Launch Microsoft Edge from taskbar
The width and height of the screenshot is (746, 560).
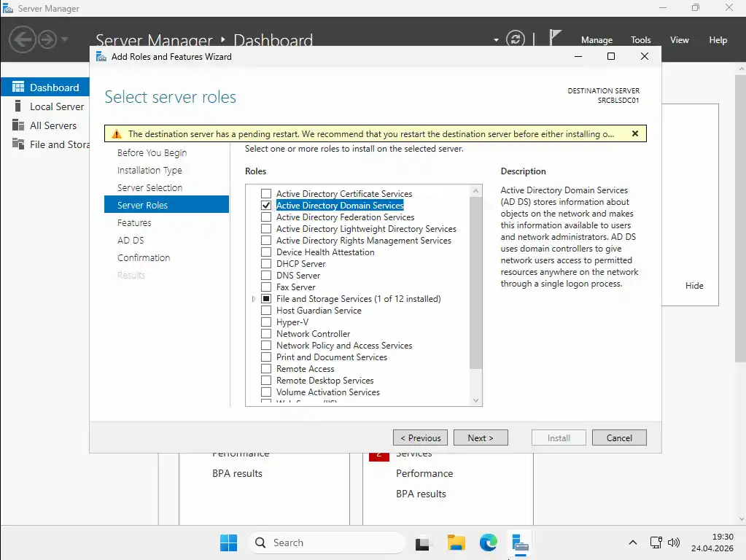[488, 543]
